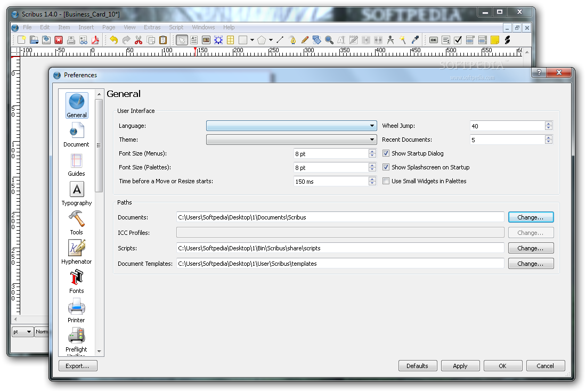Screen dimensions: 586x392
Task: Click the Paste clipboard icon
Action: (163, 40)
